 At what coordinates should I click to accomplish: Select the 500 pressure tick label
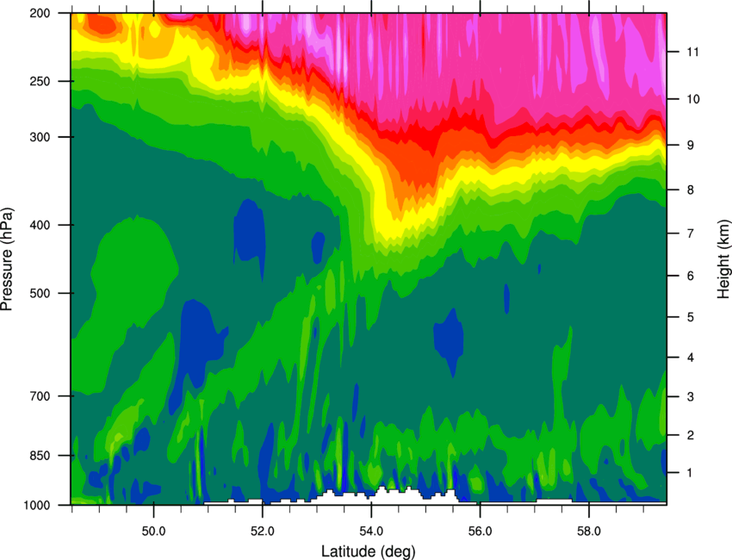coord(40,293)
